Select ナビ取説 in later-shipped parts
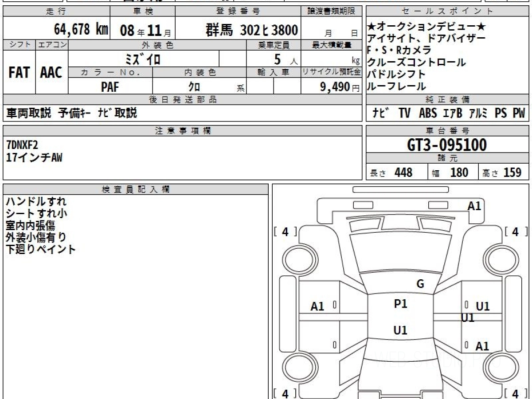Screen dimensions: 532x399 117,113
